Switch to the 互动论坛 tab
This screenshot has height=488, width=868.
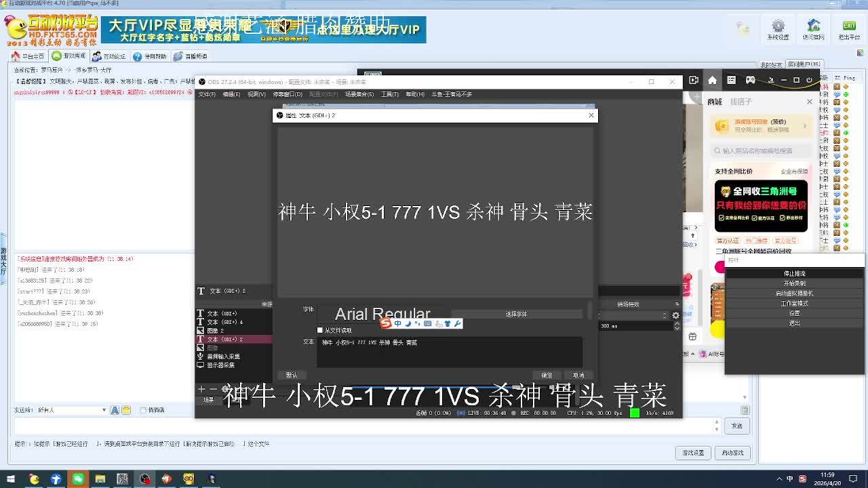(109, 56)
